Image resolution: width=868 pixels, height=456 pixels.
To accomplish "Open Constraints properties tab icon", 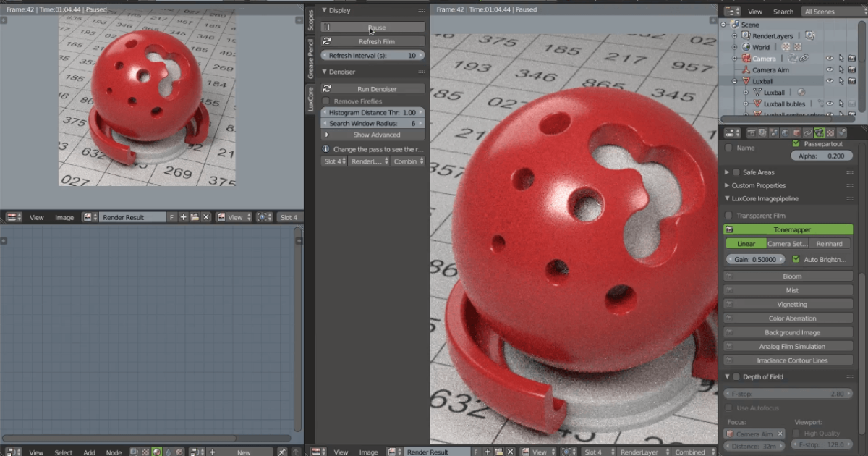I will [x=808, y=132].
